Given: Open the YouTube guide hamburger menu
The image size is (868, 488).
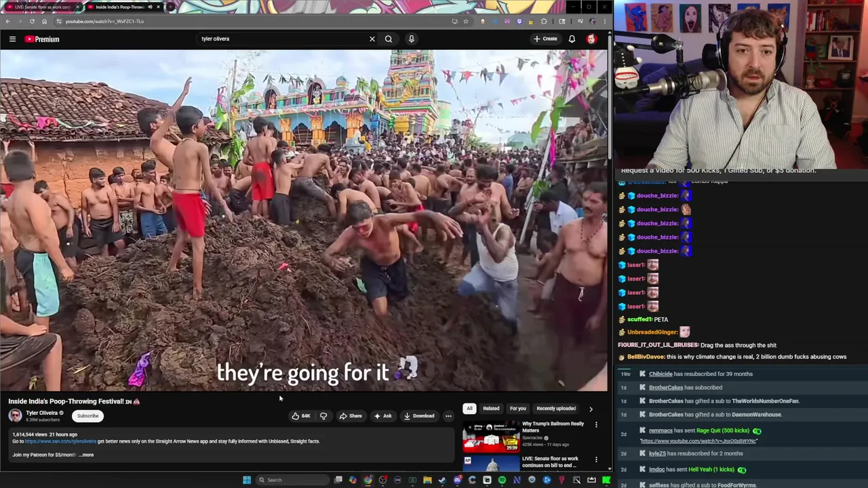Looking at the screenshot, I should 12,39.
